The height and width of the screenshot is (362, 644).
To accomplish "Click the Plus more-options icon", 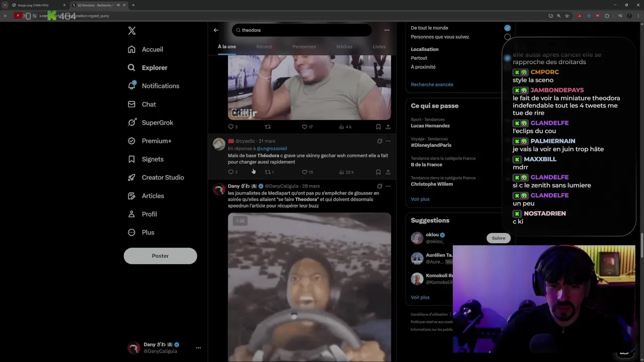I will pos(132,232).
